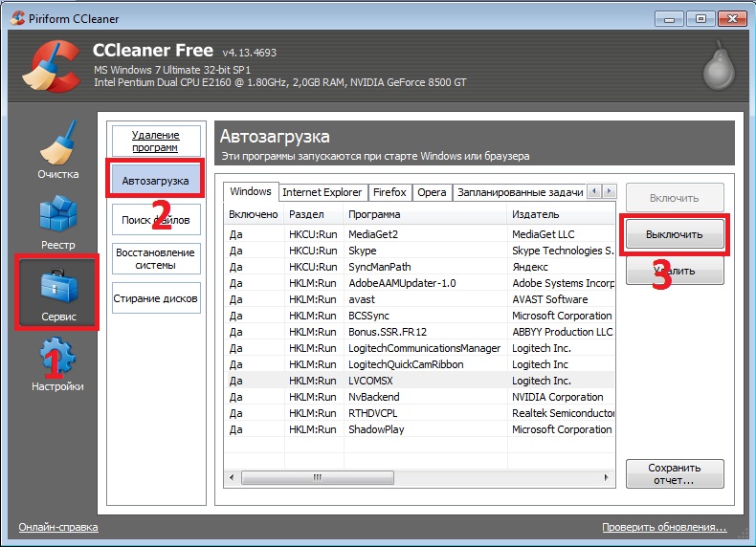
Task: Switch to the Internet Explorer tab
Action: [322, 192]
